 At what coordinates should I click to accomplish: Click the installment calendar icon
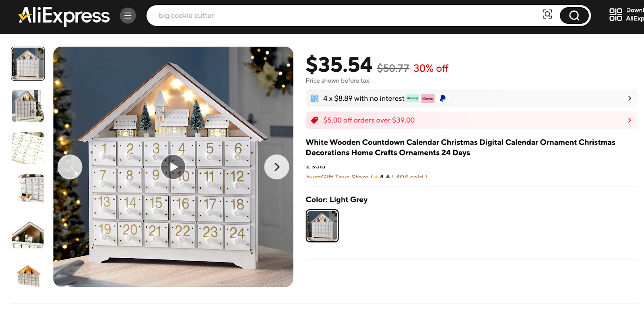pyautogui.click(x=314, y=98)
